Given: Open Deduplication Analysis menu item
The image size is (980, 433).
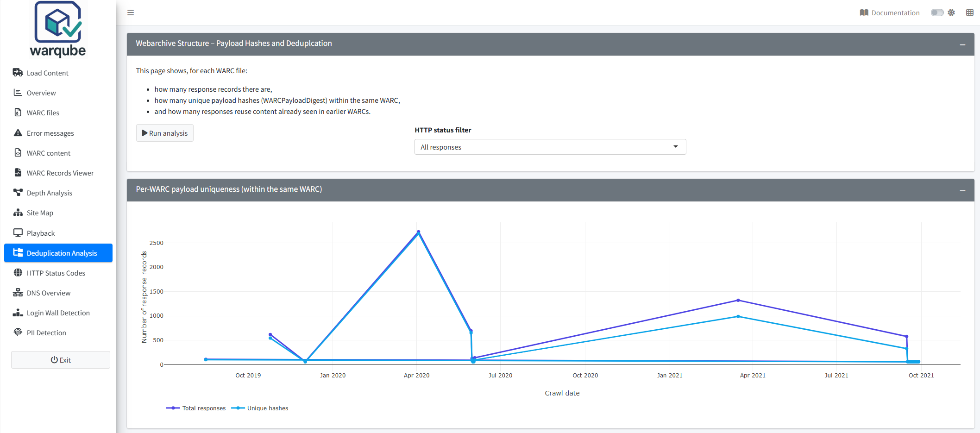Looking at the screenshot, I should coord(58,253).
